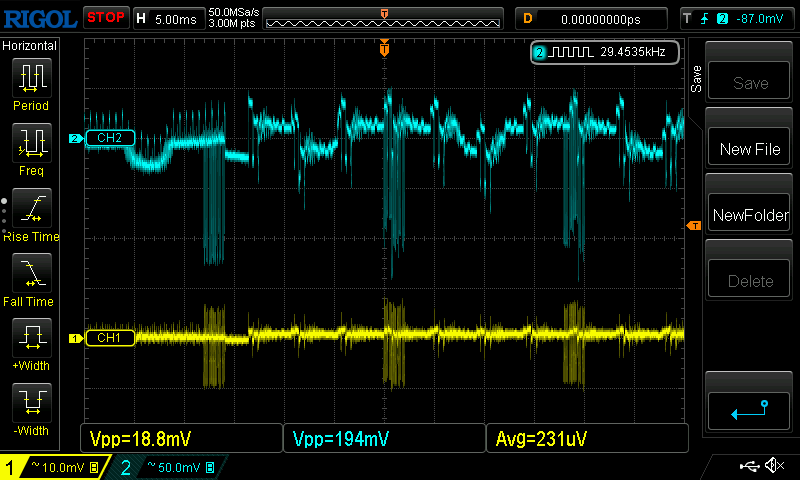
Task: Click the horizontal timebase 5.00ms readout
Action: tap(176, 19)
